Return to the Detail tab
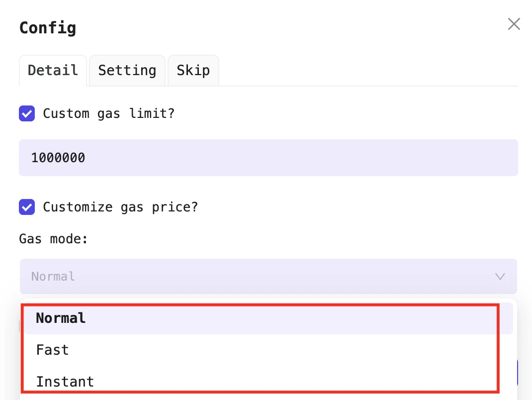Screen dimensions: 532x400 click(x=52, y=70)
